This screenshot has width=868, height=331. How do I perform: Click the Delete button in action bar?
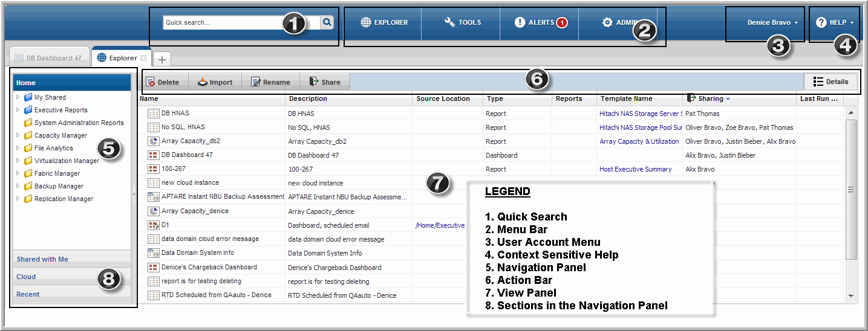click(162, 82)
